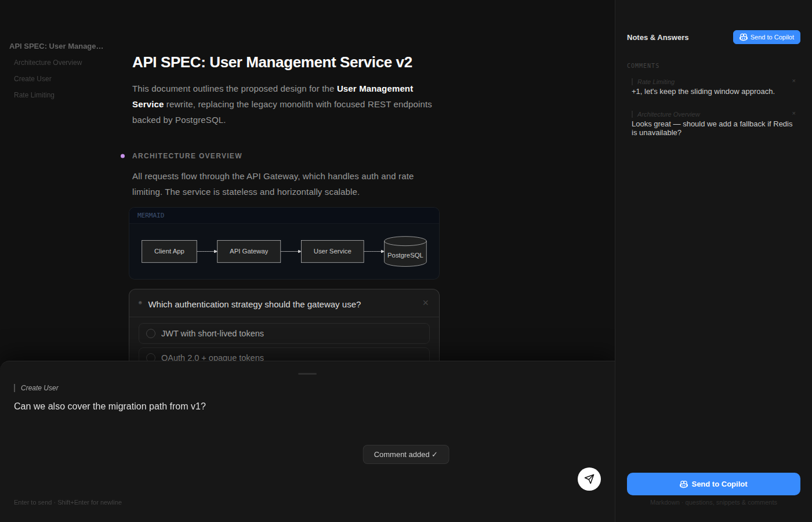Screen dimensions: 812x522
Task: Click the '+1, let's keep the sliding window' comment
Action: (703, 92)
